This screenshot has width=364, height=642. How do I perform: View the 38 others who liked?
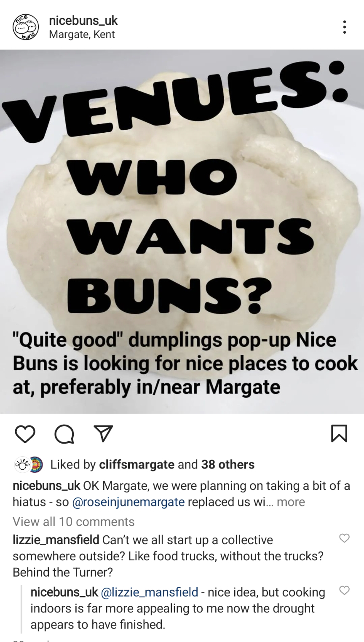click(228, 464)
